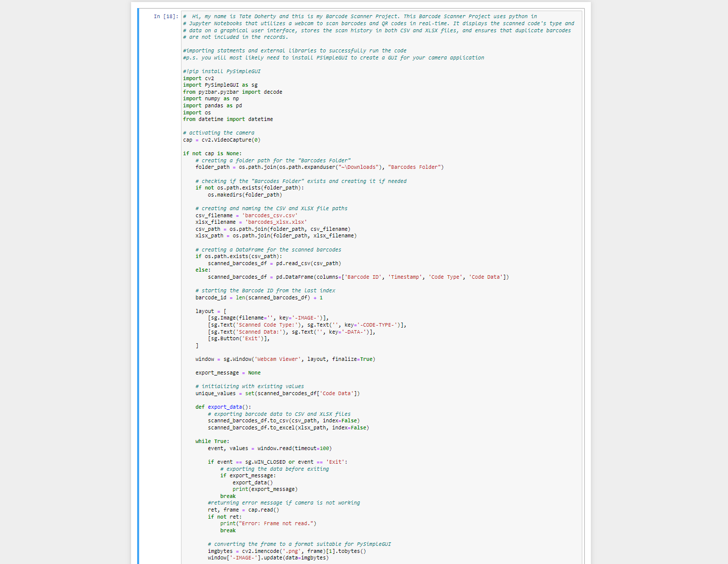728x564 pixels.
Task: Place cursor on the 'while True:' line
Action: click(212, 442)
